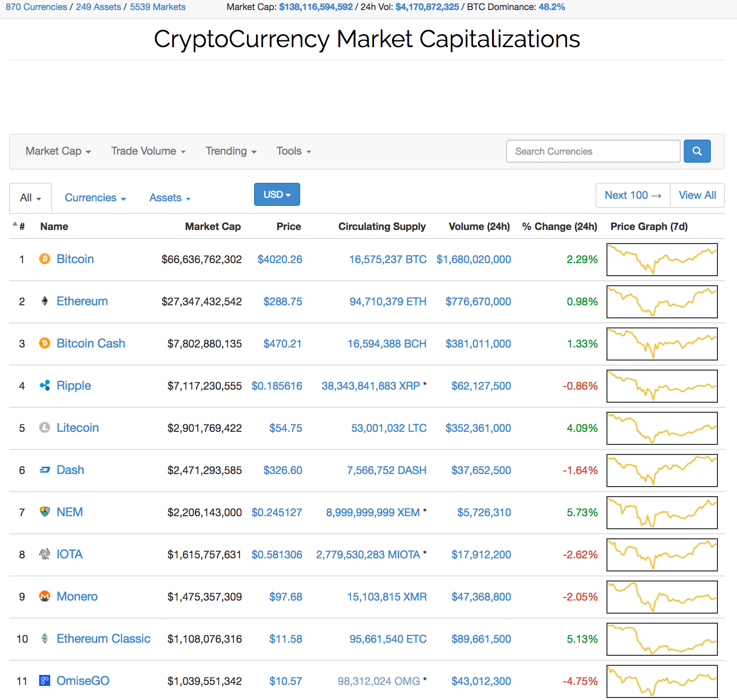
Task: Click the Ethereum Classic logo icon
Action: 45,639
